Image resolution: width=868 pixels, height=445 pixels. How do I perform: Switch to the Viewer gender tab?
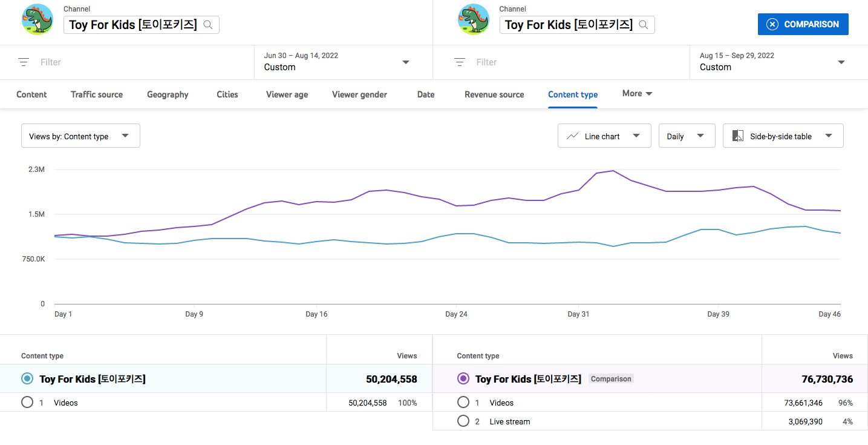click(x=359, y=94)
